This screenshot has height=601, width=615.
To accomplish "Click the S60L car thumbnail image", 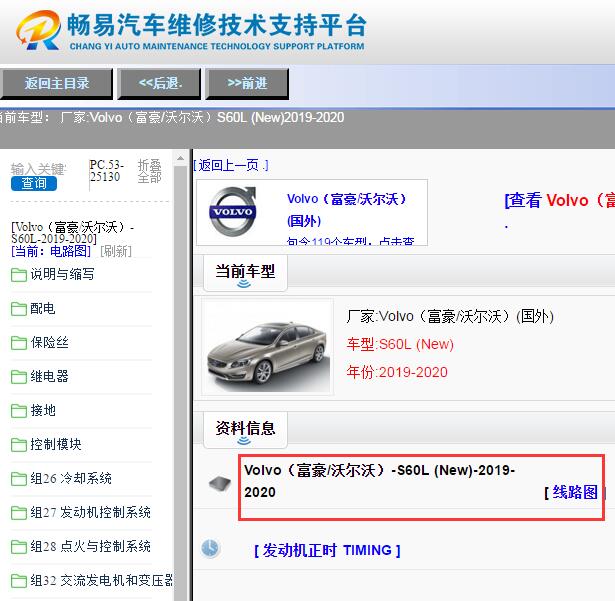I will [x=267, y=346].
